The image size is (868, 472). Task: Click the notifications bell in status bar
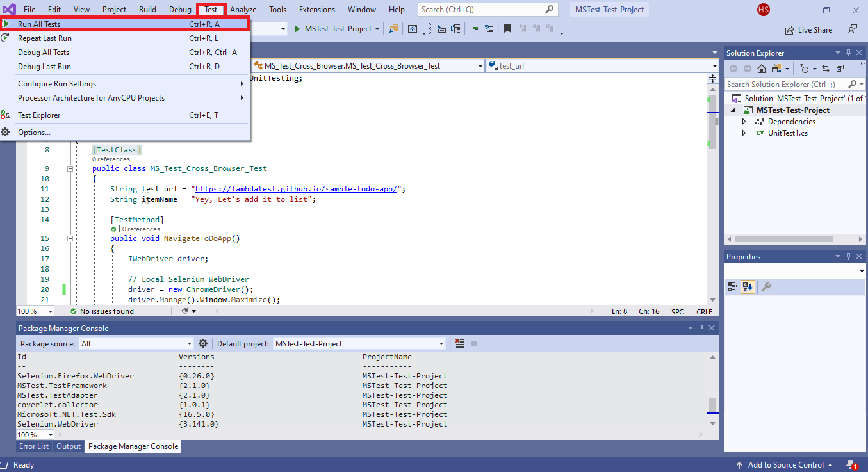click(x=850, y=464)
